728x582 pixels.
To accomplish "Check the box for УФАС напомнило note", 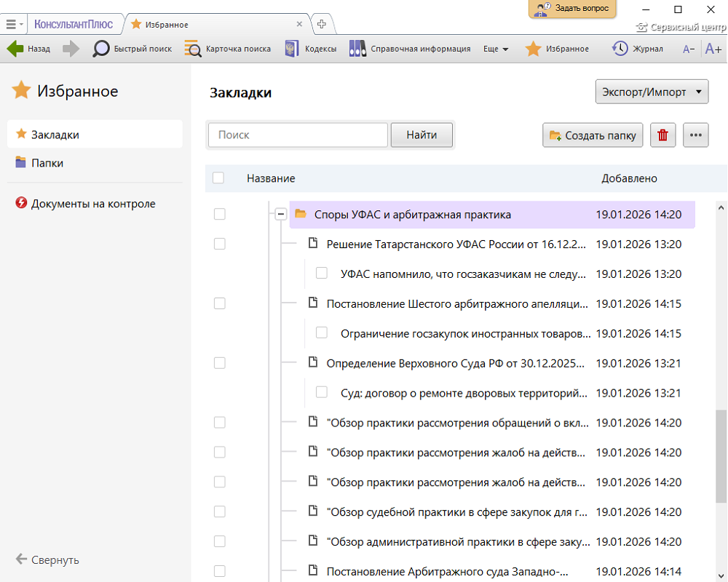I will (321, 274).
